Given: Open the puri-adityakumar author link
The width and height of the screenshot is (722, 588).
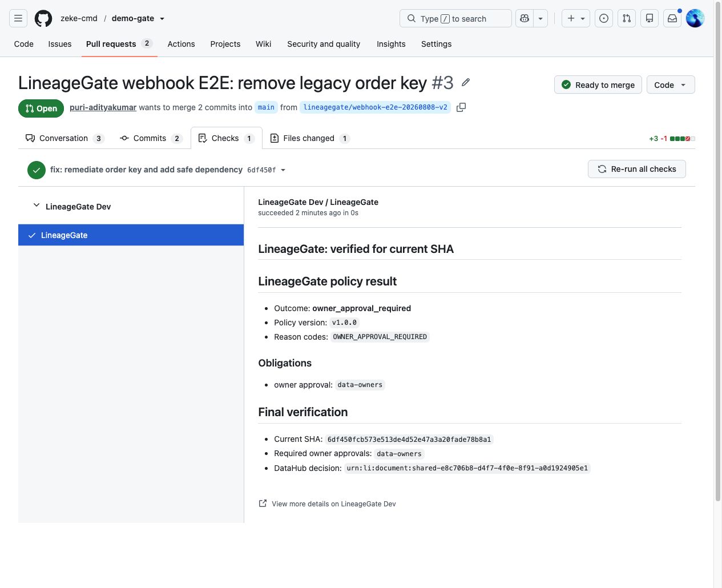Looking at the screenshot, I should tap(103, 107).
